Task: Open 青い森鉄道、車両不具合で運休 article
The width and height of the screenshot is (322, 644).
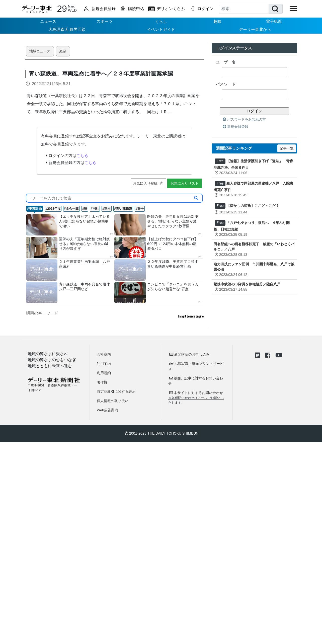Action: click(84, 287)
